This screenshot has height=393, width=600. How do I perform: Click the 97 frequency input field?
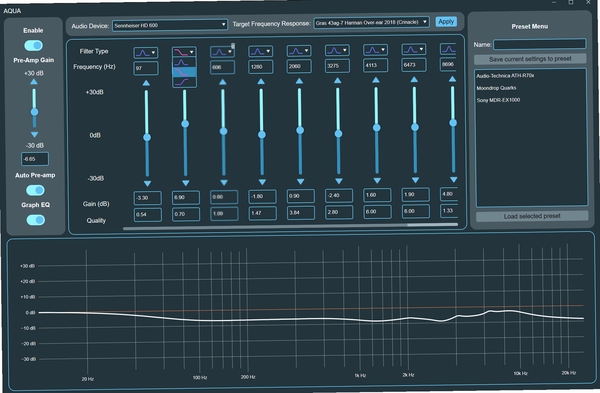pyautogui.click(x=146, y=68)
